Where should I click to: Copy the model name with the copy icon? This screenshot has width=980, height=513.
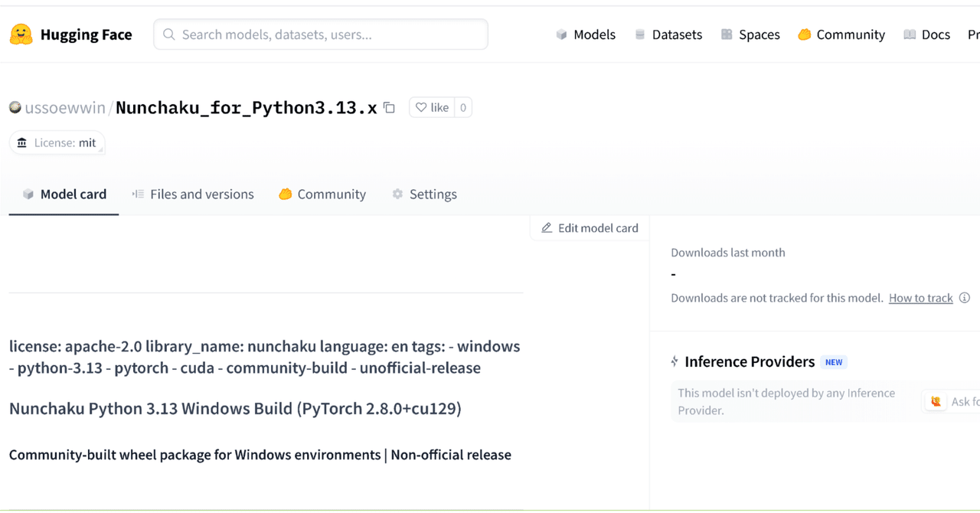[x=390, y=108]
